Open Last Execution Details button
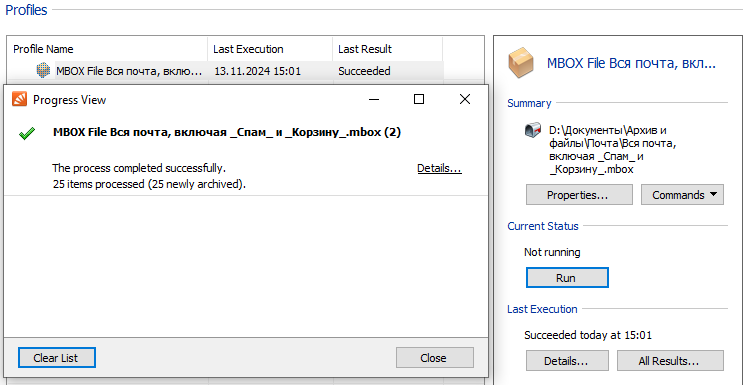The width and height of the screenshot is (746, 385). (567, 361)
